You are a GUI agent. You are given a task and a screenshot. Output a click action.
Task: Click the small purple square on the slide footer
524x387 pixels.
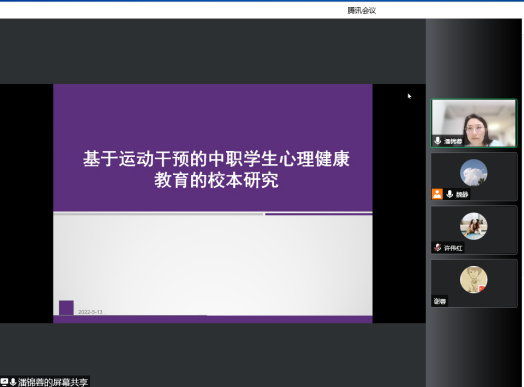click(x=66, y=308)
